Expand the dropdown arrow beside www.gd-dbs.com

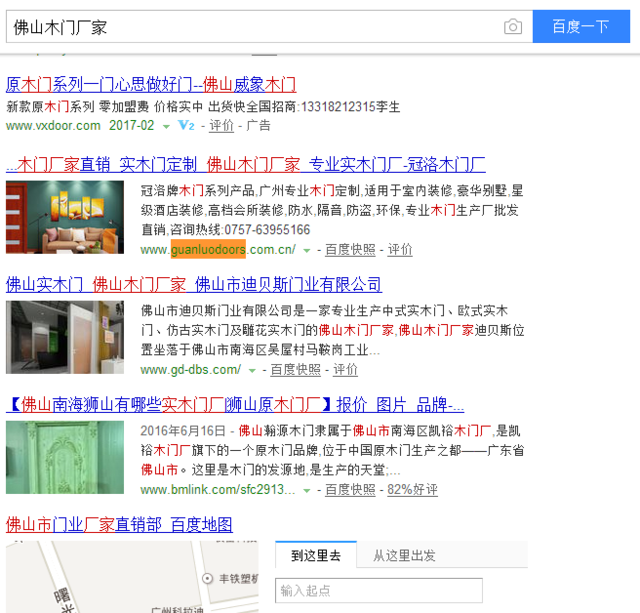tap(252, 370)
